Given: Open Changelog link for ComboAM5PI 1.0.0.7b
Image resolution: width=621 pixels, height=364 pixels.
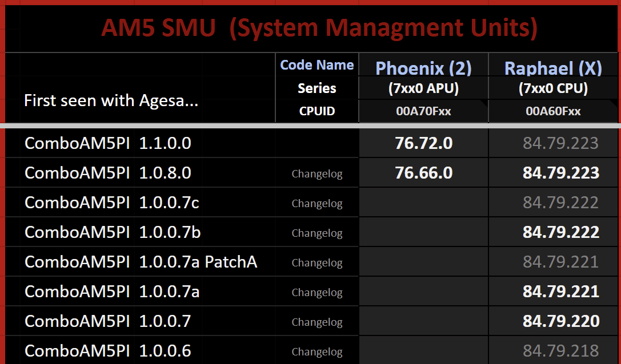Looking at the screenshot, I should [317, 233].
